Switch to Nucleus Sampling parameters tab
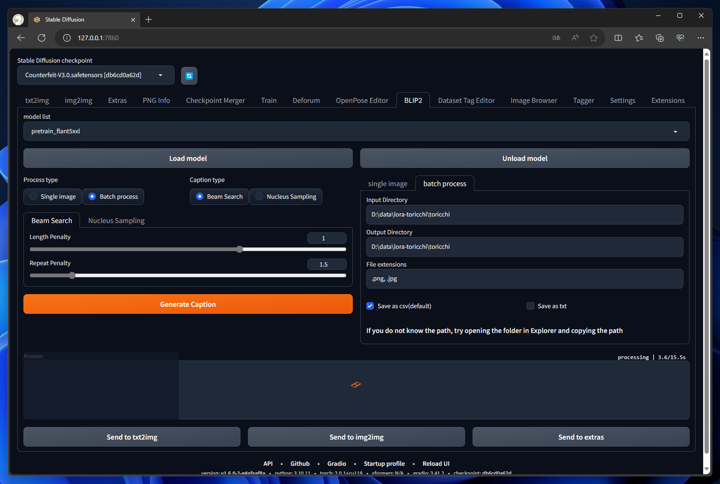Screen dimensions: 720x484 click(116, 220)
